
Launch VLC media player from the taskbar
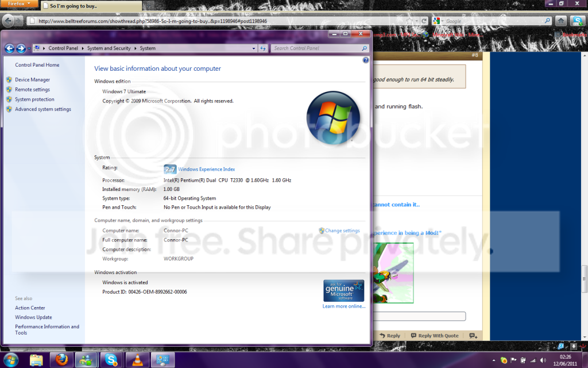click(137, 360)
